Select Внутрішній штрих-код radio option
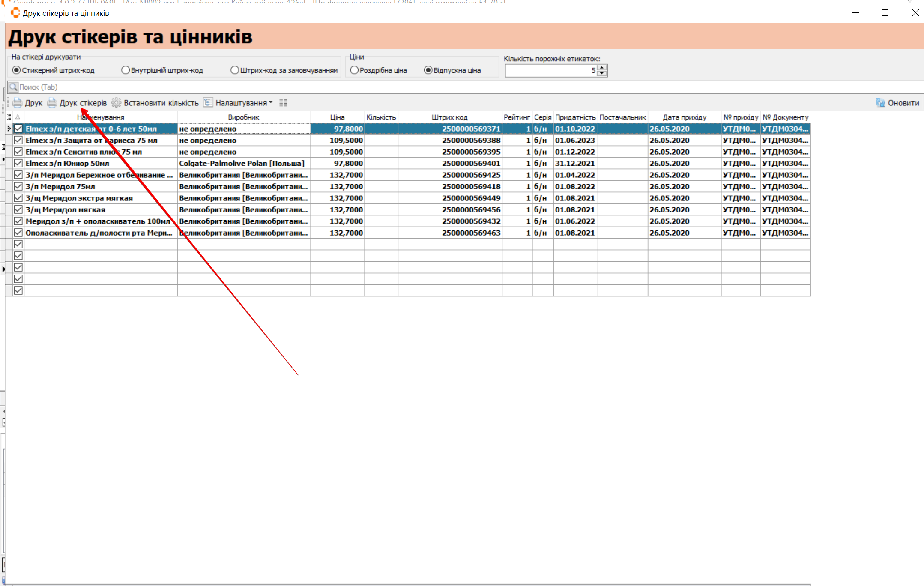The height and width of the screenshot is (586, 924). (126, 70)
